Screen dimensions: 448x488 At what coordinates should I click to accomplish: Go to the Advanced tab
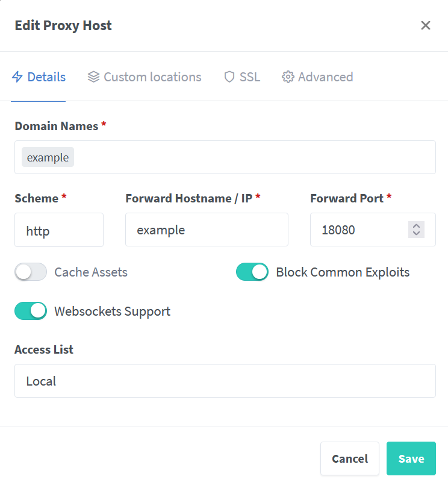click(318, 77)
